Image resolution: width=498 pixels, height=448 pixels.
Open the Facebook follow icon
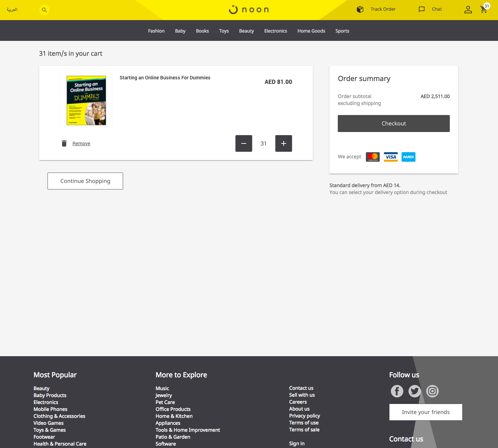click(397, 391)
